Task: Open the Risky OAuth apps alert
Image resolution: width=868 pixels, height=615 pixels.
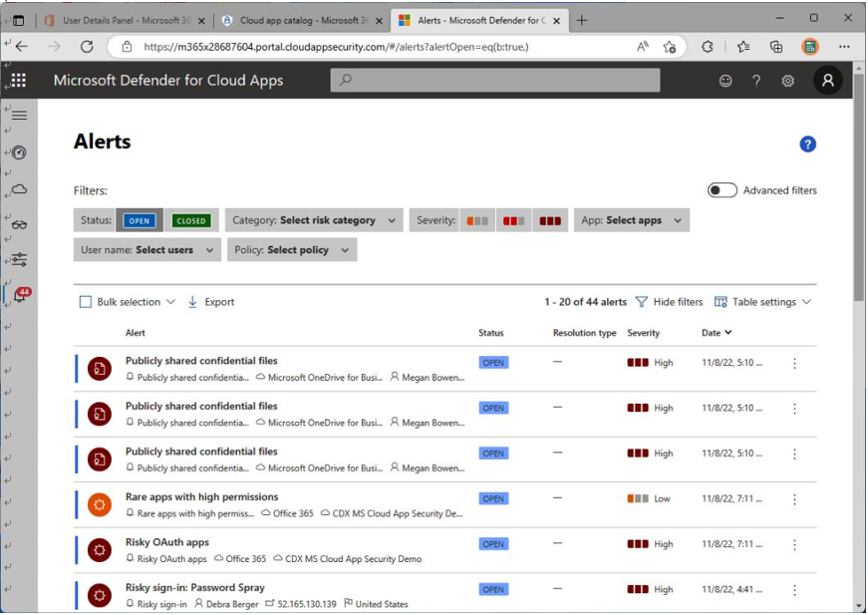Action: tap(167, 542)
